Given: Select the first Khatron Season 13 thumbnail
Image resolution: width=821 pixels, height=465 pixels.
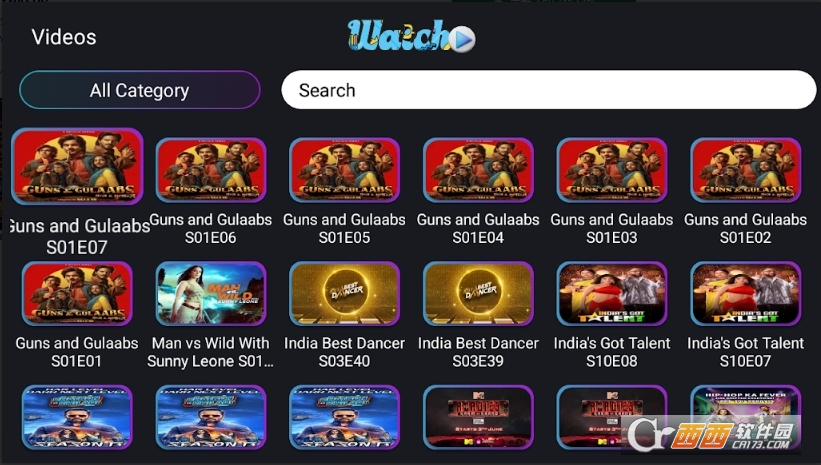Looking at the screenshot, I should (x=77, y=417).
